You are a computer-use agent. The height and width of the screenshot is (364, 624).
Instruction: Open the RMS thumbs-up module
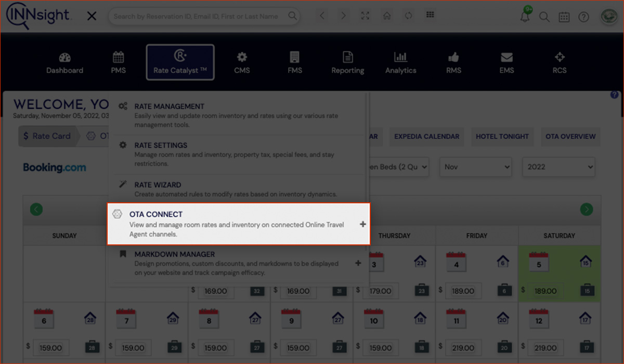453,63
